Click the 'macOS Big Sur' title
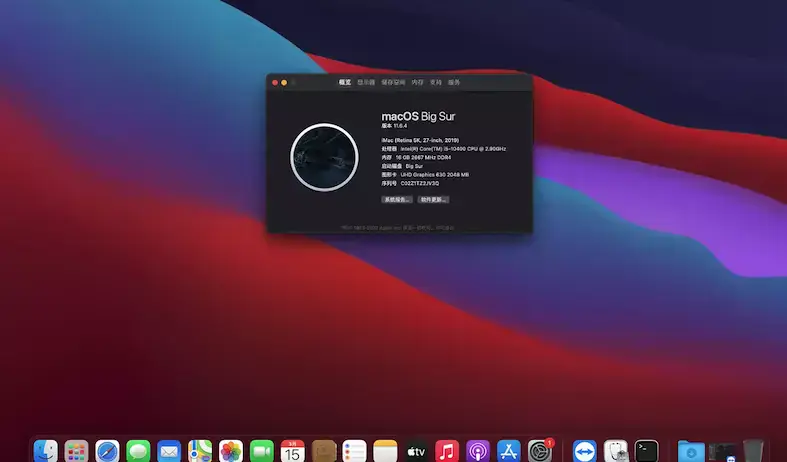This screenshot has height=462, width=787. pos(418,116)
